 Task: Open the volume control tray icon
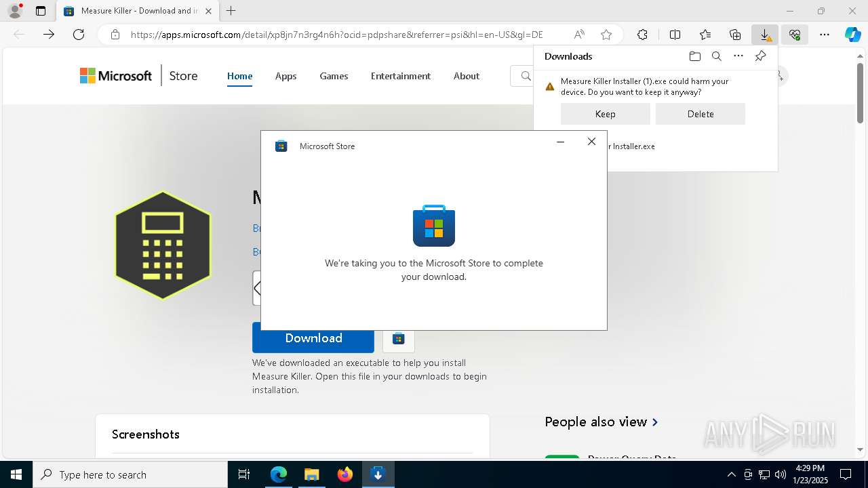coord(780,474)
